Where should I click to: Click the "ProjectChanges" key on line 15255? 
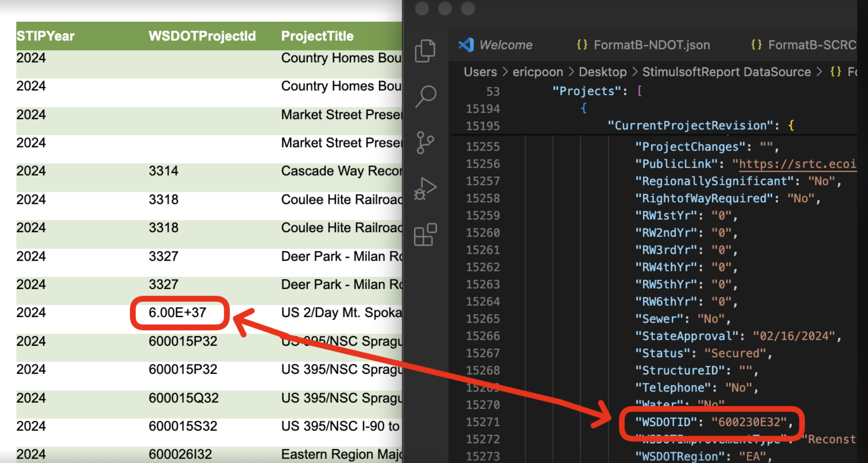(690, 147)
